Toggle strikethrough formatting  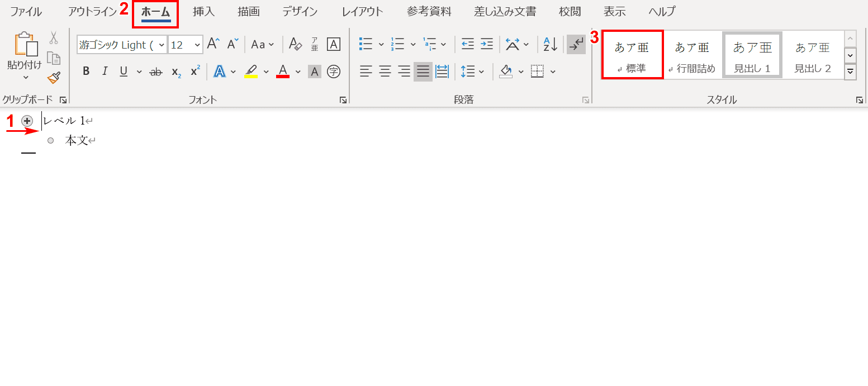point(156,72)
